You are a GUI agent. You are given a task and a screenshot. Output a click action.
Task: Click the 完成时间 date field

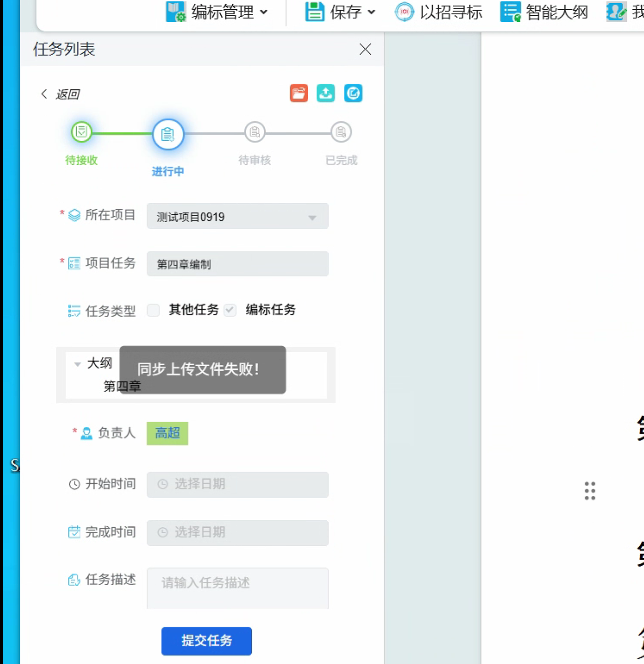click(237, 533)
